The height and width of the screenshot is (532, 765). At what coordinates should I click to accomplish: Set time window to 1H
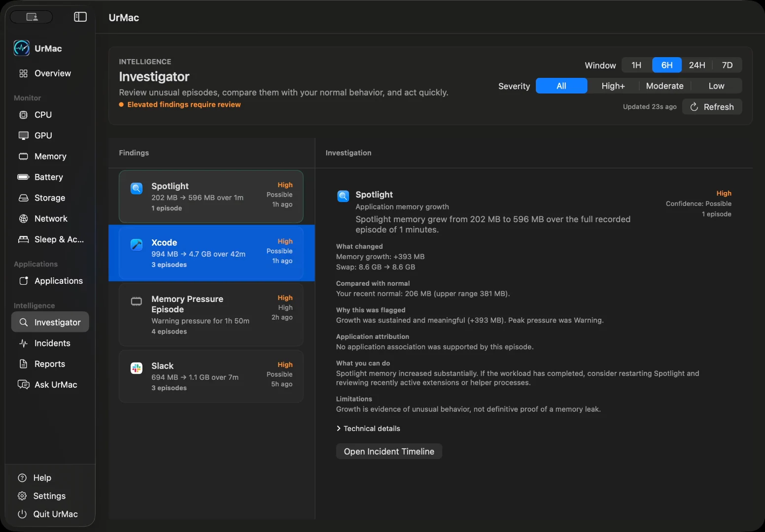tap(636, 65)
